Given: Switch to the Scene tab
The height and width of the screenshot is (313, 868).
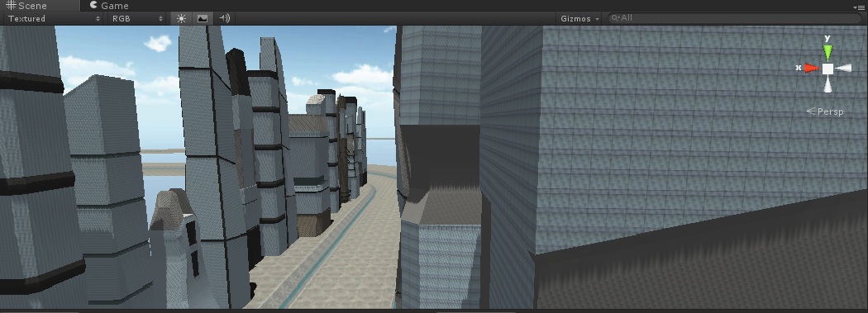Looking at the screenshot, I should (x=26, y=6).
